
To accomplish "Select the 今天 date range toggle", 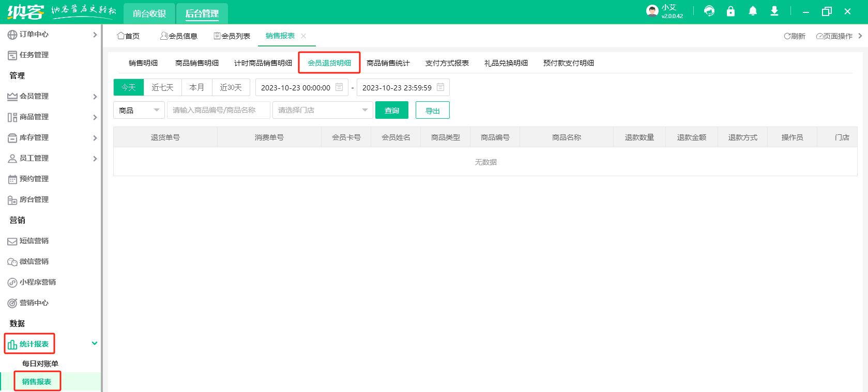I will [129, 87].
